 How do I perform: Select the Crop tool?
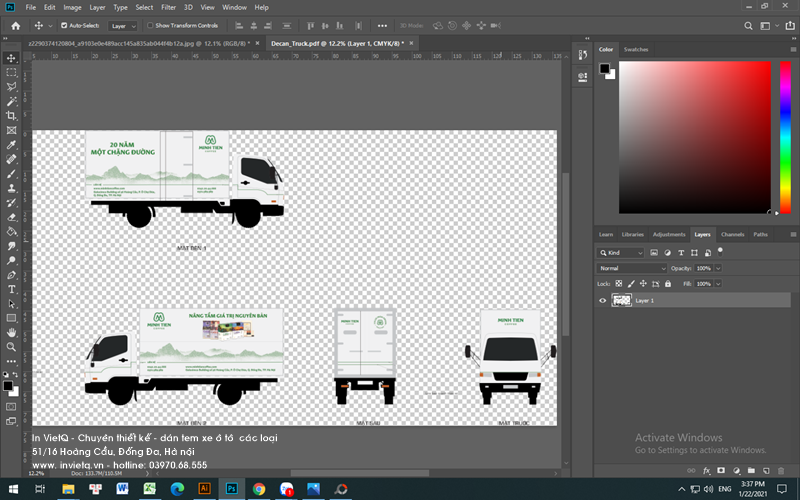[11, 116]
